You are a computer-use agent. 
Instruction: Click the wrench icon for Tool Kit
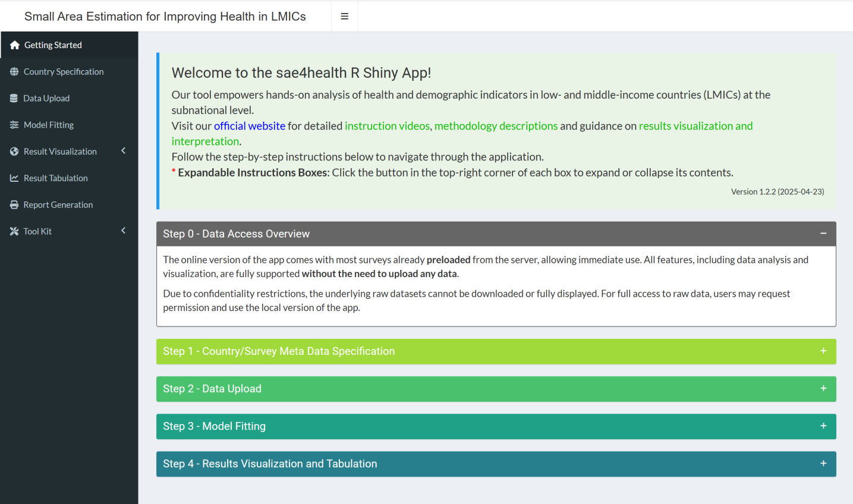click(14, 231)
